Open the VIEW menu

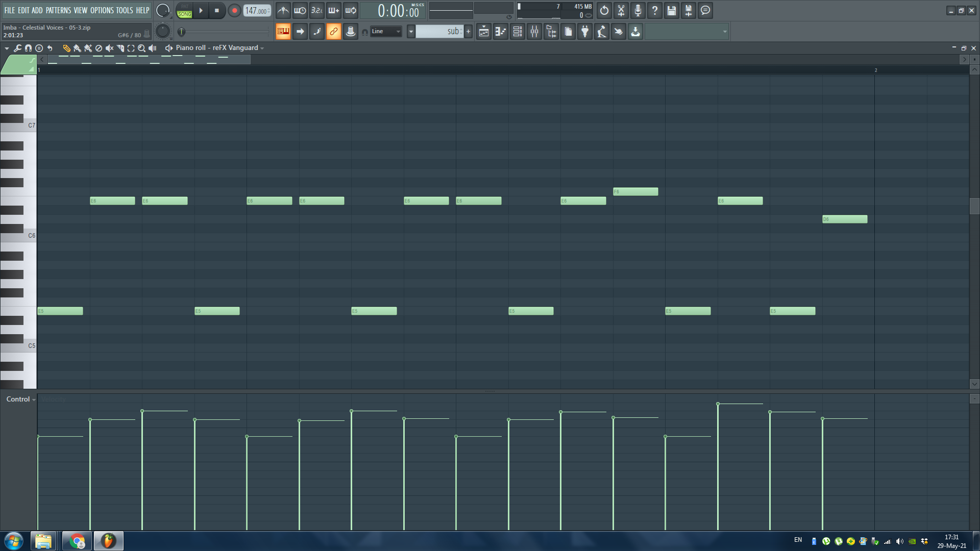(x=81, y=10)
